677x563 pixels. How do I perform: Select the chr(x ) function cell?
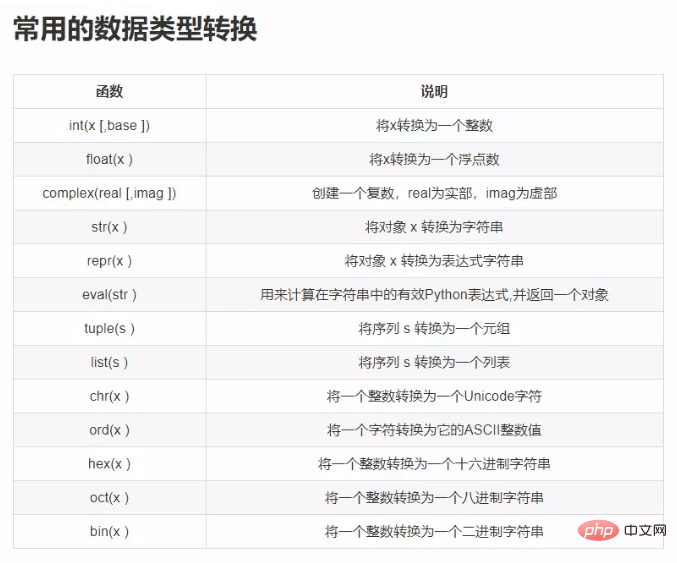[x=110, y=396]
